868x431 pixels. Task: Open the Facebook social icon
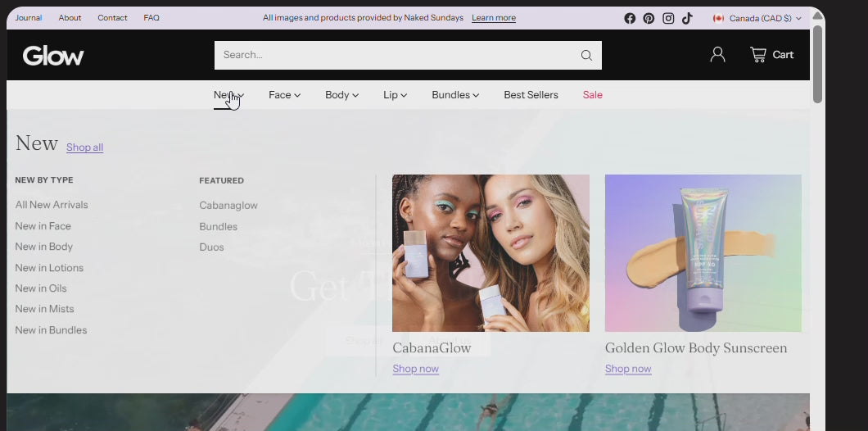[x=630, y=18]
